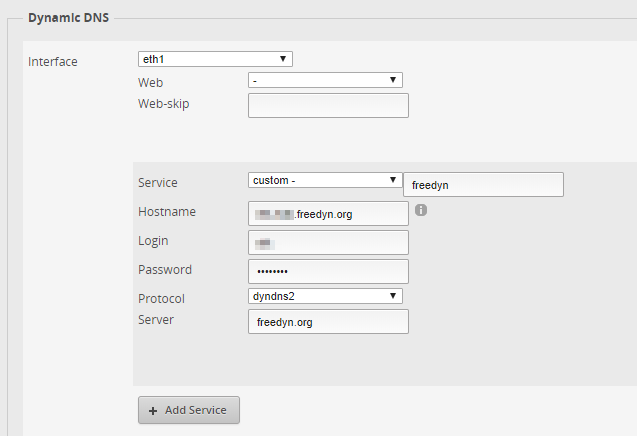
Task: Click the info icon beside Hostname field
Action: [421, 210]
